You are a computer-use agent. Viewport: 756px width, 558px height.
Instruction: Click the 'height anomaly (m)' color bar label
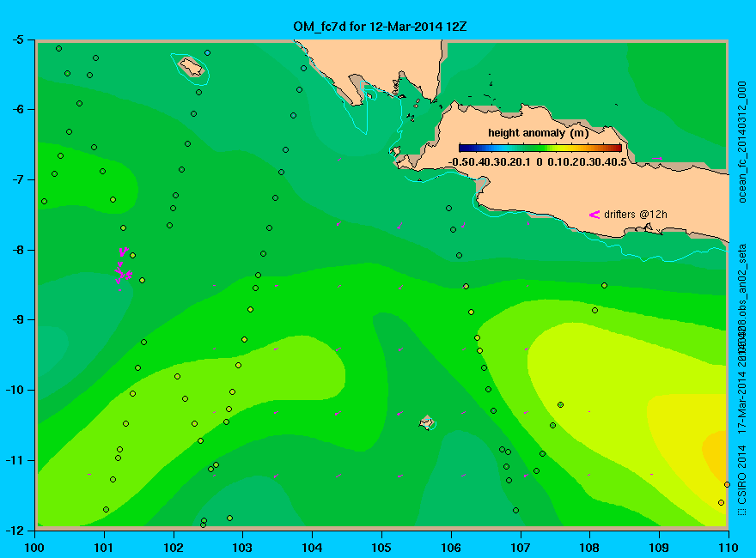tap(539, 133)
